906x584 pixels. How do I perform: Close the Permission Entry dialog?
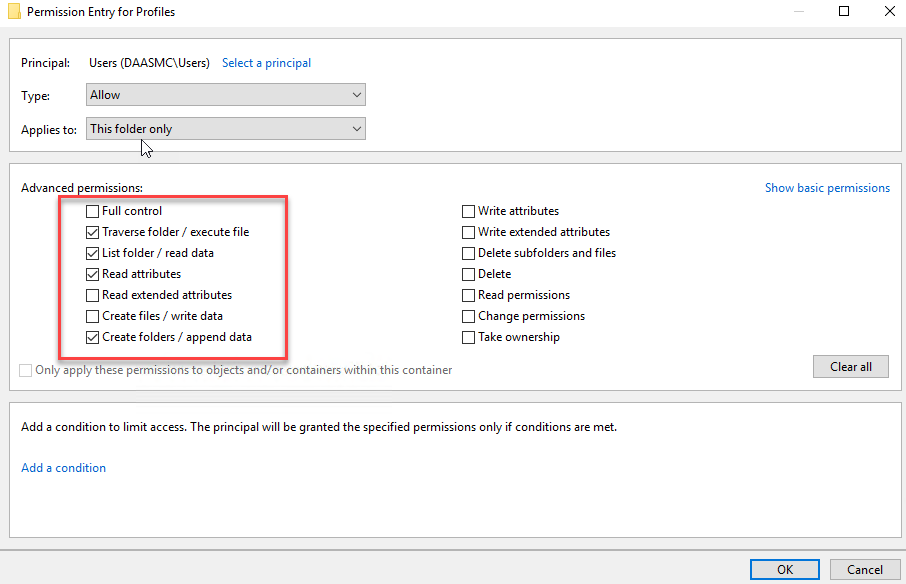tap(889, 12)
